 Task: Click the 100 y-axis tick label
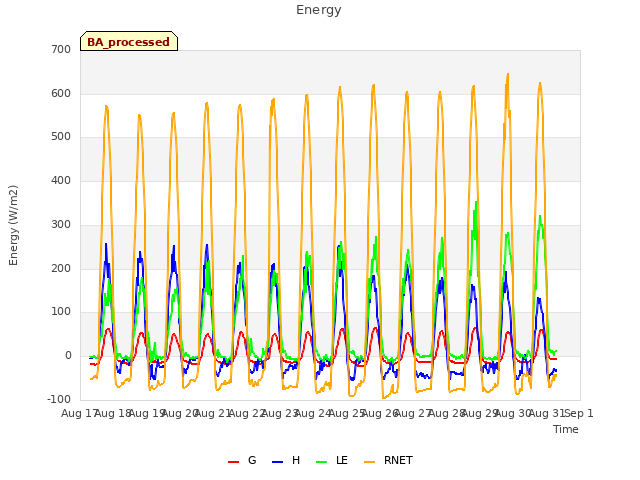click(x=61, y=312)
